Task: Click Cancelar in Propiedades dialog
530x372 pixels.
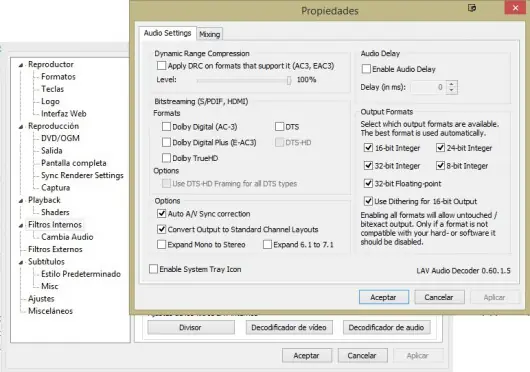Action: click(439, 297)
